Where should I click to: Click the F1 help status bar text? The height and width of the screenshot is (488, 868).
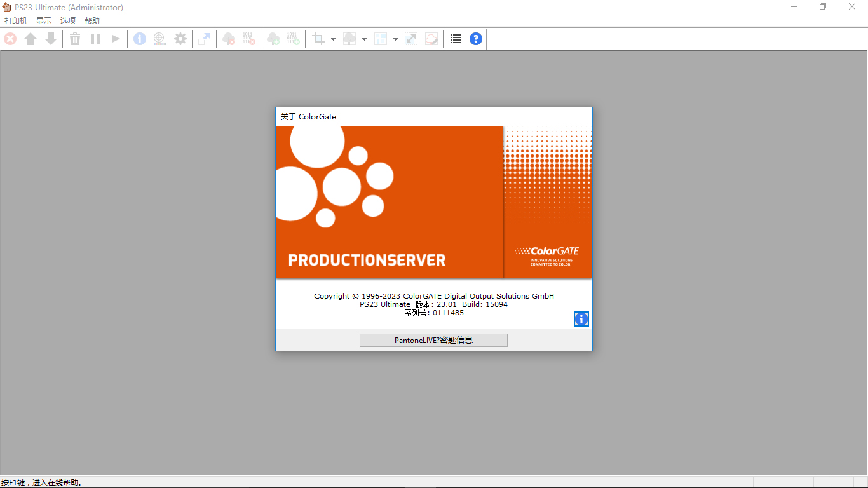42,483
